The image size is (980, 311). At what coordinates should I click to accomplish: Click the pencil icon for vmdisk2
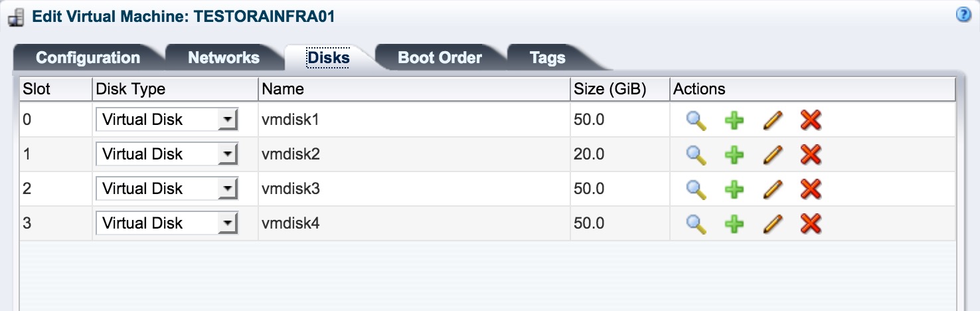(x=772, y=155)
